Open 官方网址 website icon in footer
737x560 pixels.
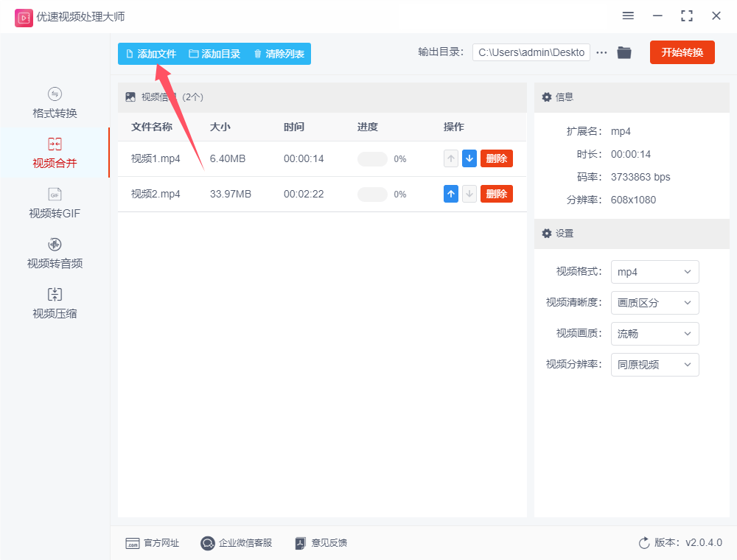(x=133, y=543)
